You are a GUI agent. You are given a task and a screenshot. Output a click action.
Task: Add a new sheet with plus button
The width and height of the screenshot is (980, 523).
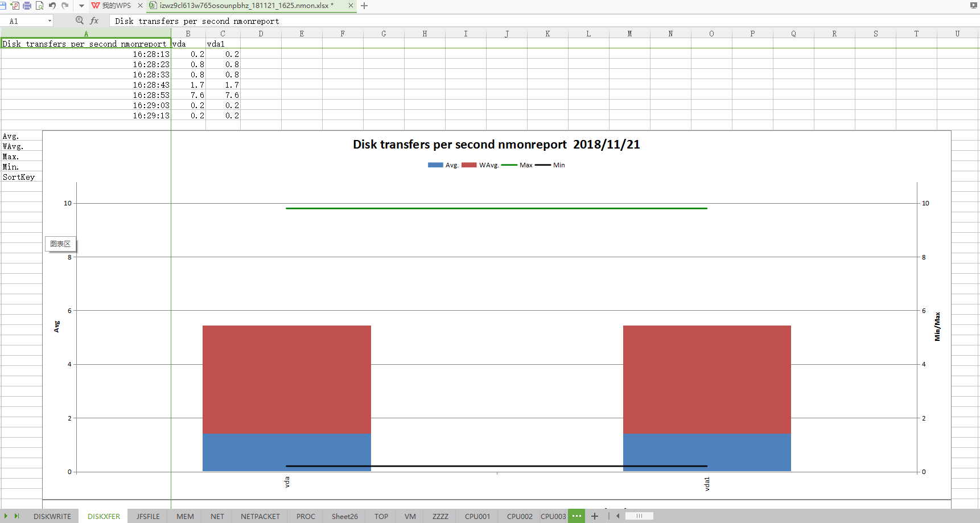[595, 516]
